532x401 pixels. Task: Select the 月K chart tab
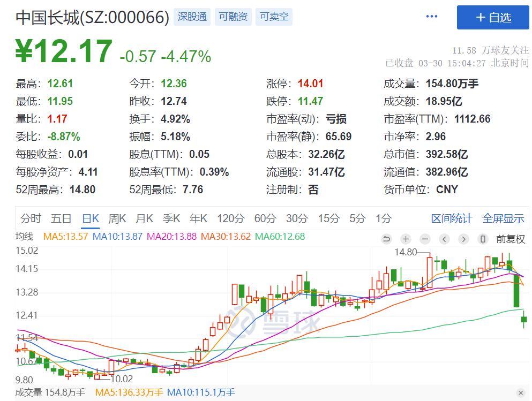(x=144, y=218)
